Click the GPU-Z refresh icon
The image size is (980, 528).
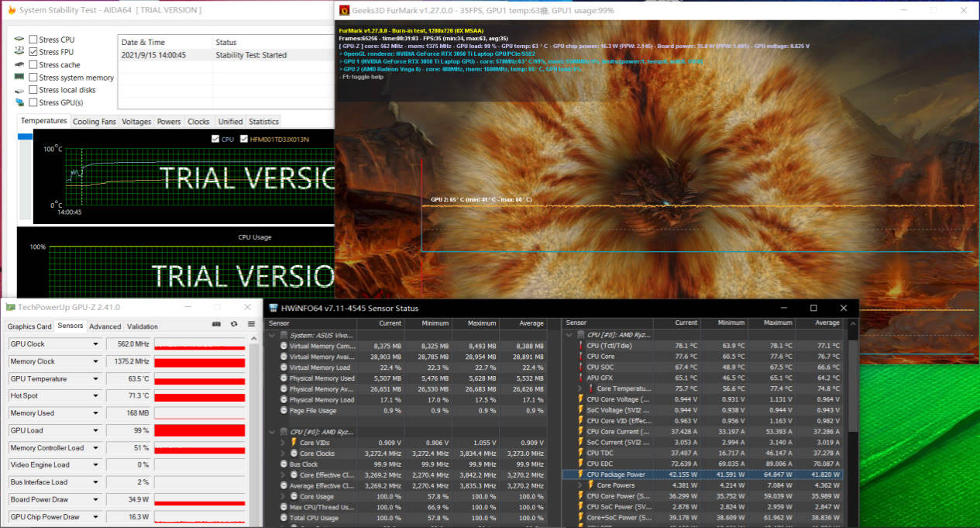coord(234,324)
